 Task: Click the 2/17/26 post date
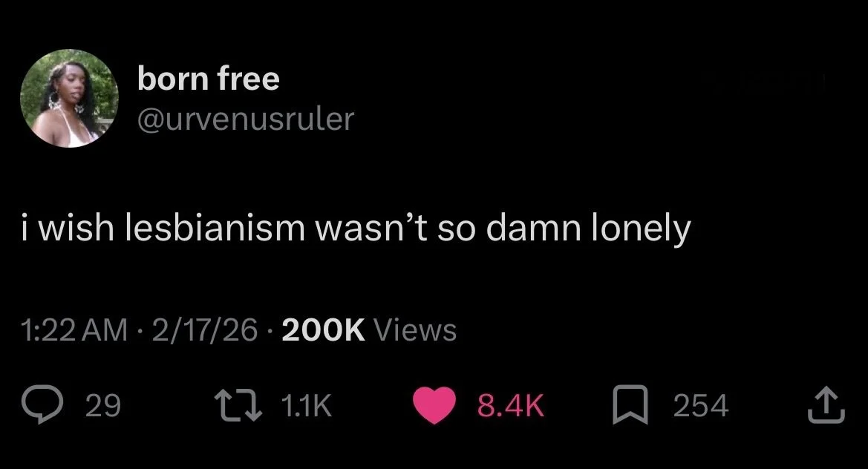coord(204,330)
